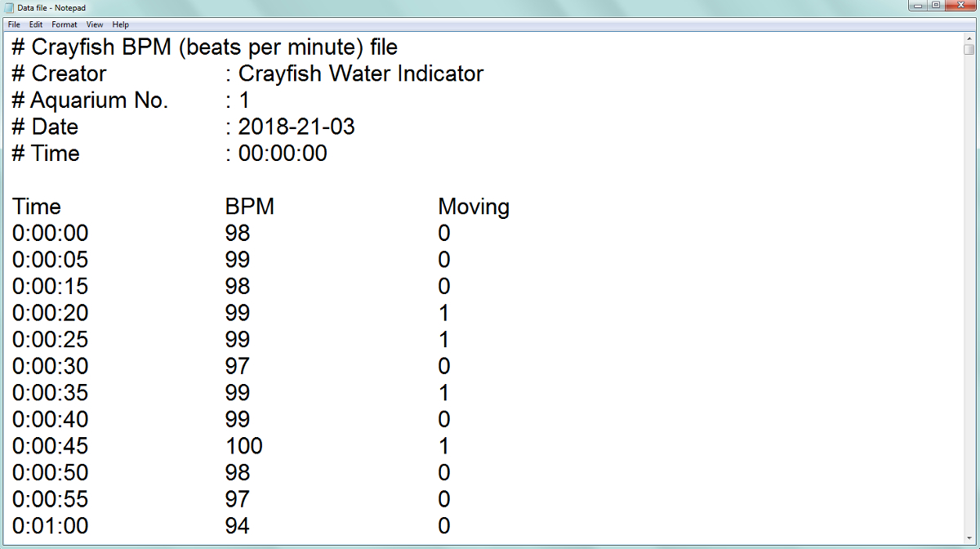Click the '# Crayfish BPM (beats per minute) file' line
This screenshot has height=549, width=980.
pyautogui.click(x=205, y=47)
